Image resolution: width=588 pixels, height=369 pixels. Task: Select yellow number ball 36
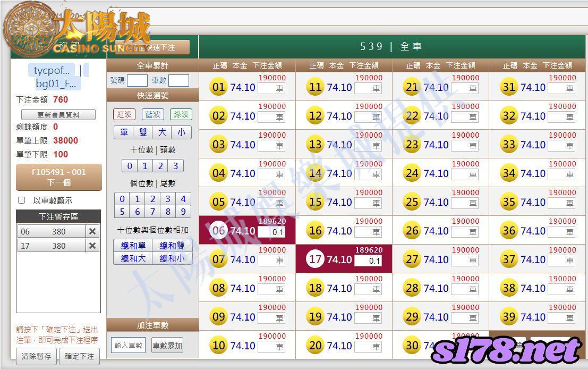point(509,231)
